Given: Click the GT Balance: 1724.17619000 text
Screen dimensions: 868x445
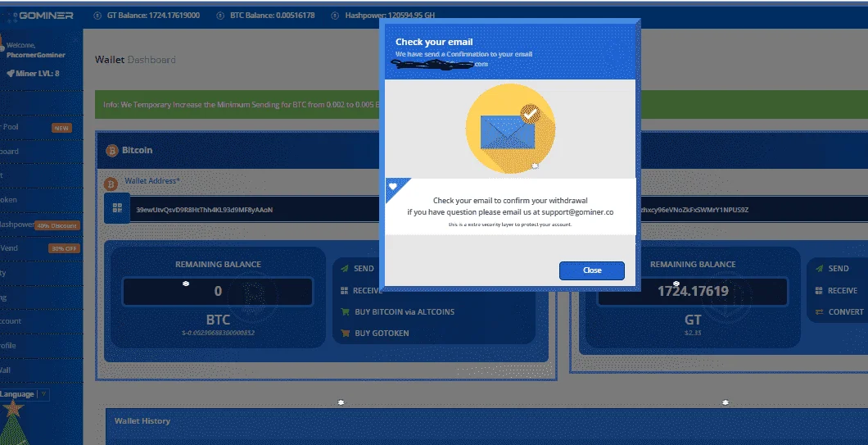Looking at the screenshot, I should 153,16.
